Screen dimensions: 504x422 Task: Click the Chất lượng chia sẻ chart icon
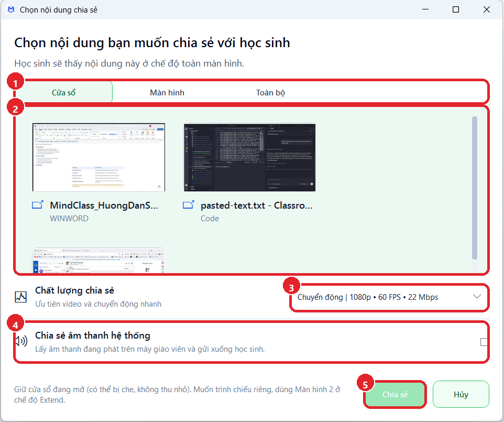coord(21,297)
